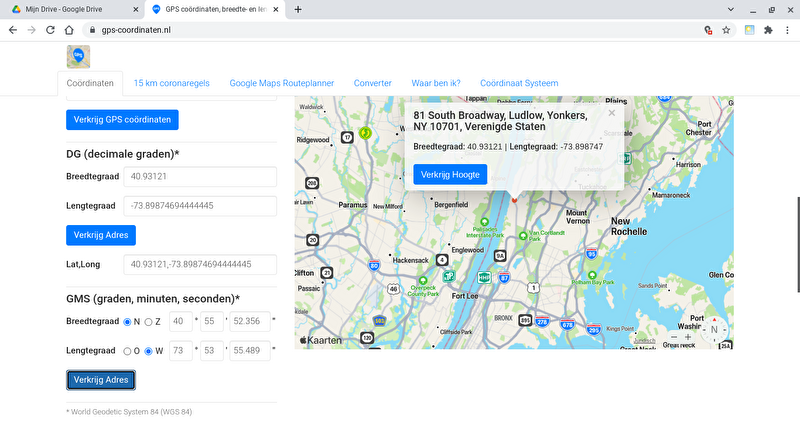Click the GPS site logo icon
800x422 pixels.
[78, 56]
